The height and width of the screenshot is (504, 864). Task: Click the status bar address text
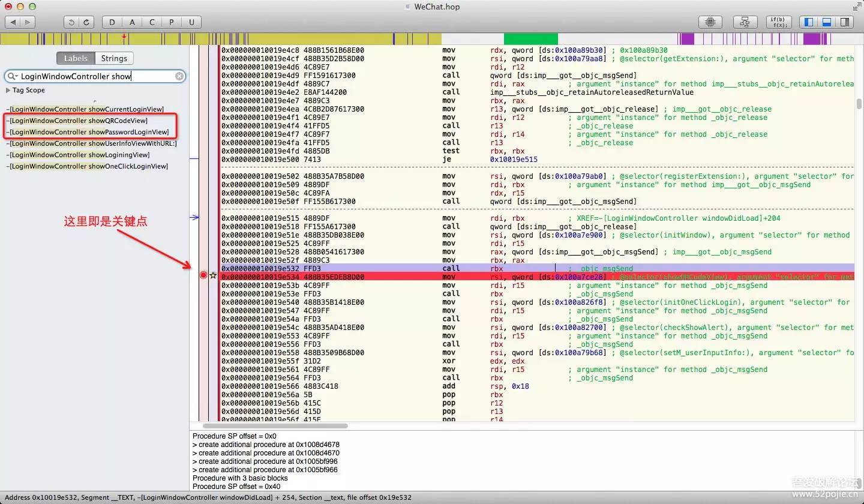pyautogui.click(x=208, y=498)
